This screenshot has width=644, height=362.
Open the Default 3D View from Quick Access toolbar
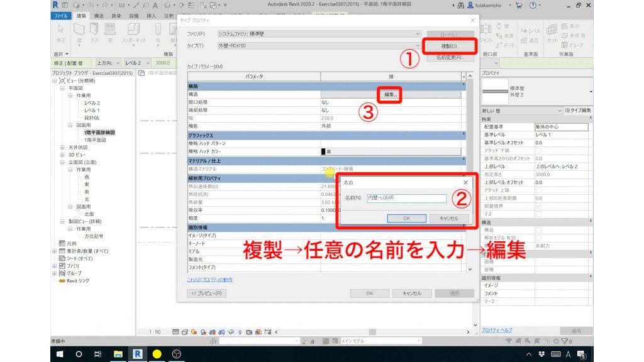[x=167, y=4]
